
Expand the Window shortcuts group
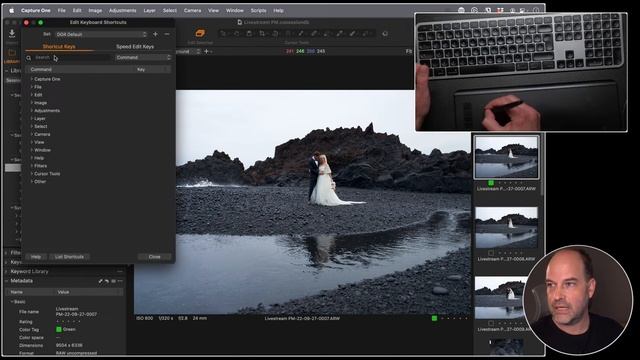[x=32, y=150]
